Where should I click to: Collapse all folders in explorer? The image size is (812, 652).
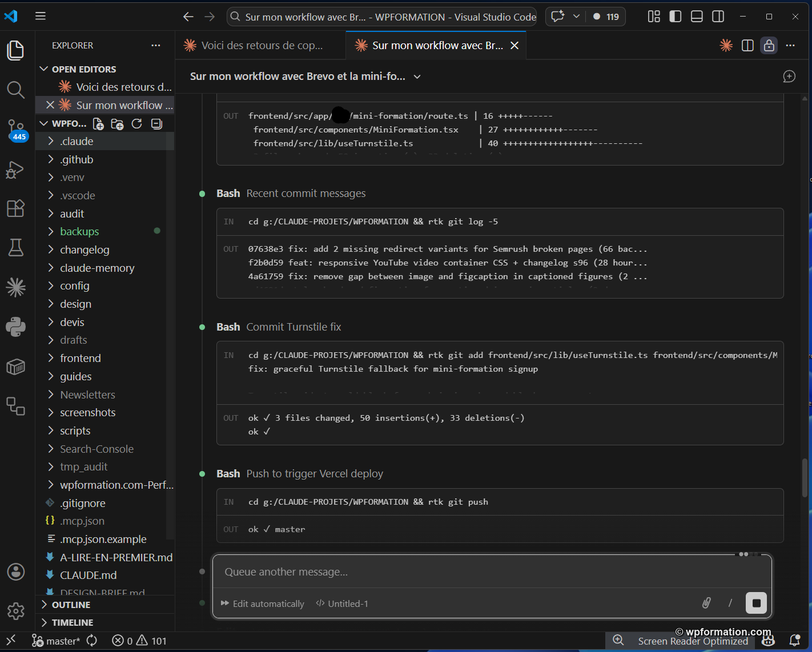click(x=156, y=123)
